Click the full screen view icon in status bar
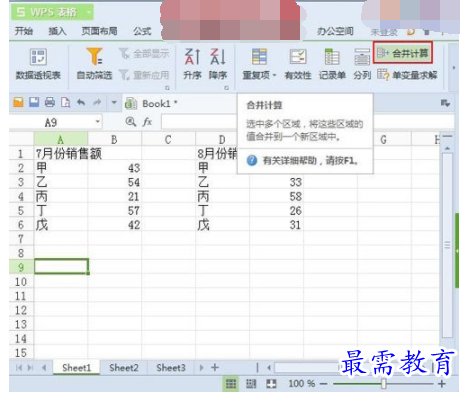The image size is (463, 394). pos(271,384)
